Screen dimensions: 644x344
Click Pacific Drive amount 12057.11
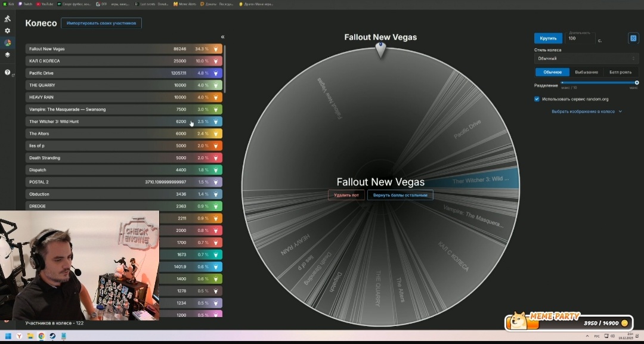tap(179, 73)
